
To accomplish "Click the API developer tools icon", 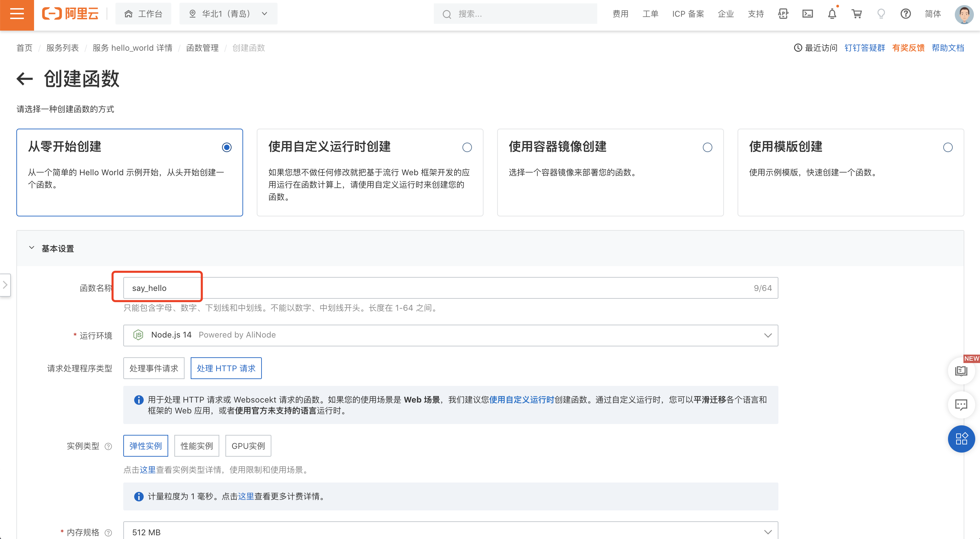I will tap(783, 14).
